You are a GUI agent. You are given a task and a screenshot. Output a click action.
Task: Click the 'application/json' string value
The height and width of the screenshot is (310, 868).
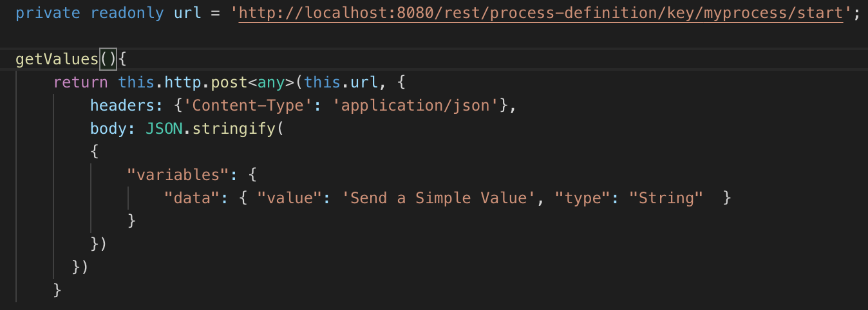point(415,105)
